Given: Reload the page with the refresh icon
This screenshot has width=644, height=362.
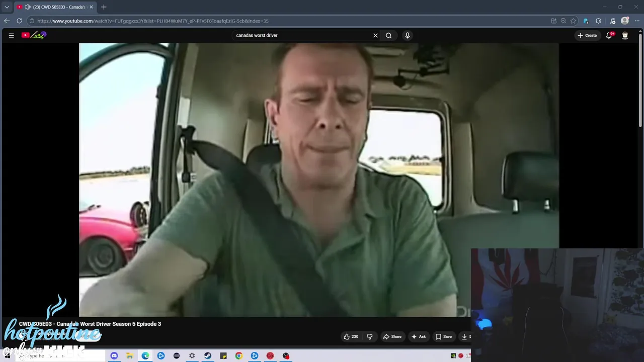Looking at the screenshot, I should [x=19, y=21].
